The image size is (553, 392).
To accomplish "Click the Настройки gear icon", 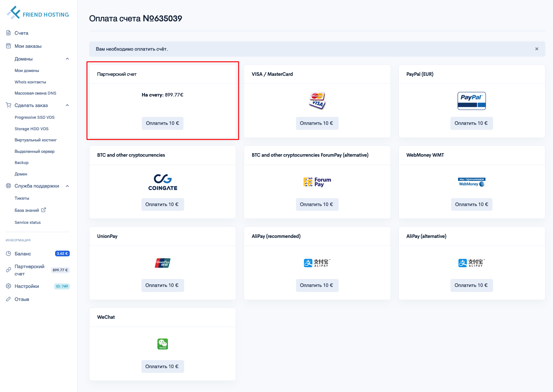I will tap(9, 286).
